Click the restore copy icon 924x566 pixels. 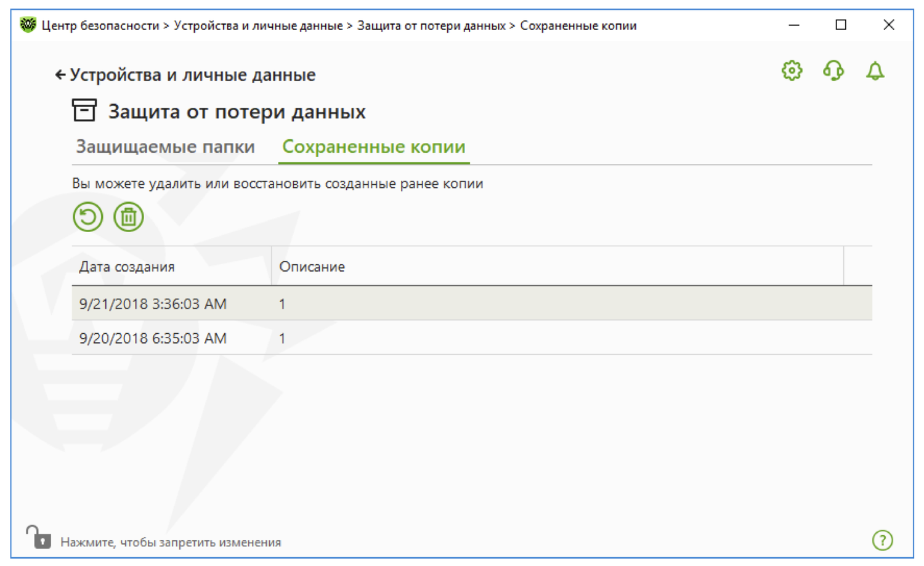pos(88,217)
